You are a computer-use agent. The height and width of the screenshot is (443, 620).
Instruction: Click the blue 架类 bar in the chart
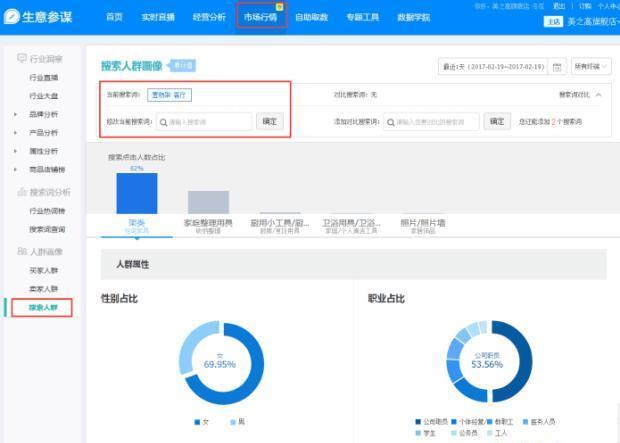click(x=137, y=193)
